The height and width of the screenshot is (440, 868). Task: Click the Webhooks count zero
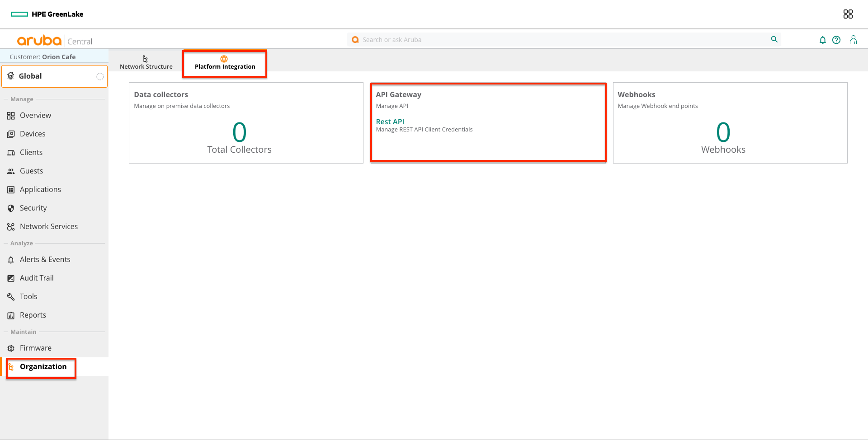(723, 132)
